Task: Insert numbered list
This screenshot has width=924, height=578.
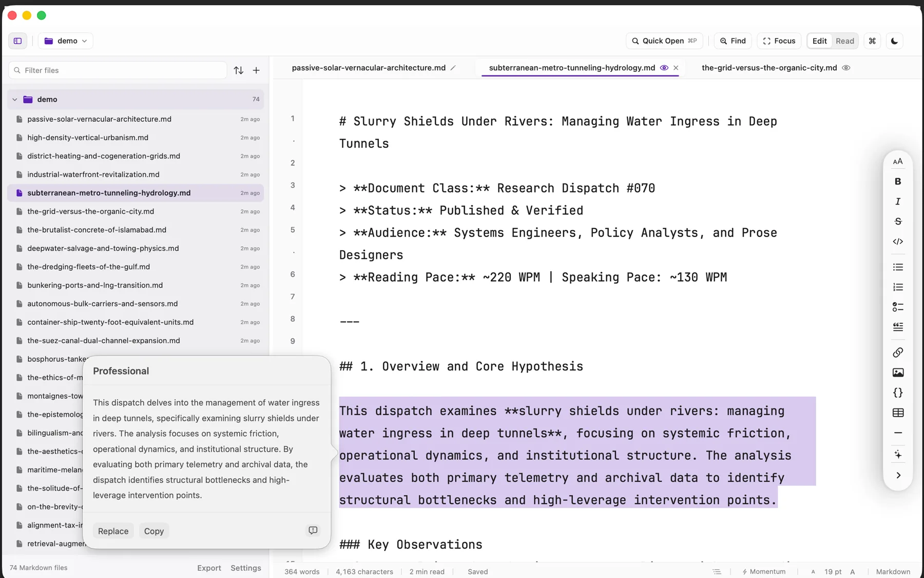Action: [x=898, y=287]
